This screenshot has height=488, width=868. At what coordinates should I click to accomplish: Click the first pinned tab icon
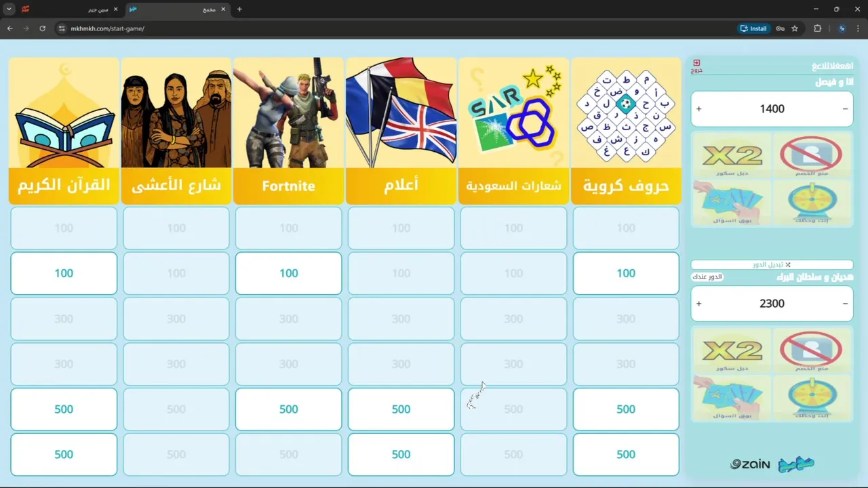25,9
